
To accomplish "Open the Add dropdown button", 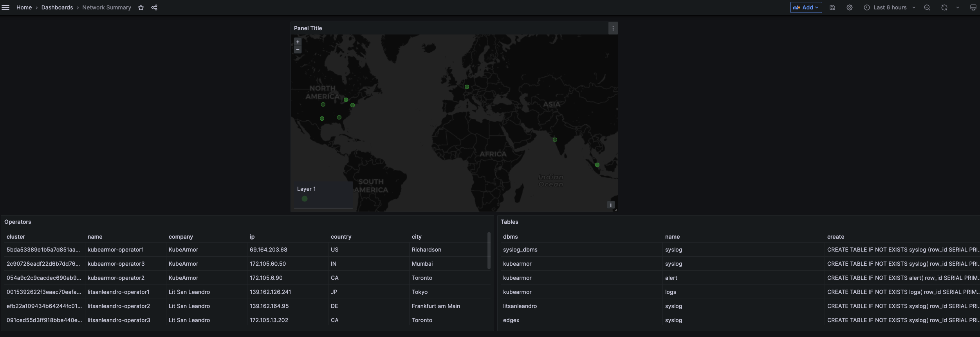I will pos(806,7).
